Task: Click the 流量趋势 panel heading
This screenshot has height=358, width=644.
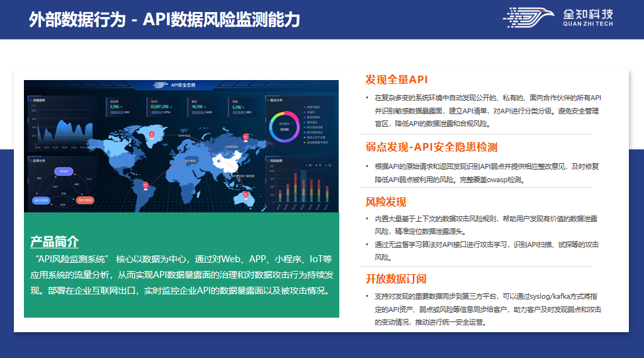Action: pyautogui.click(x=39, y=100)
